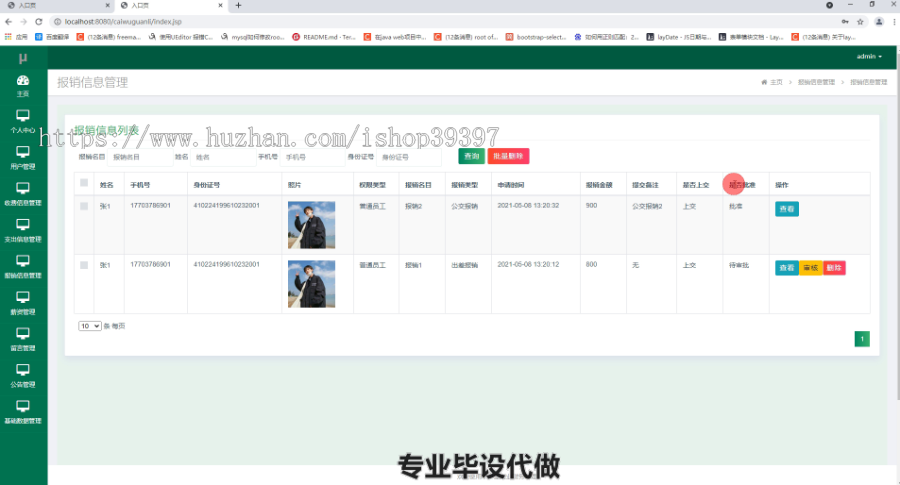Image resolution: width=900 pixels, height=485 pixels.
Task: Focus the 身份证号 search field
Action: (409, 157)
